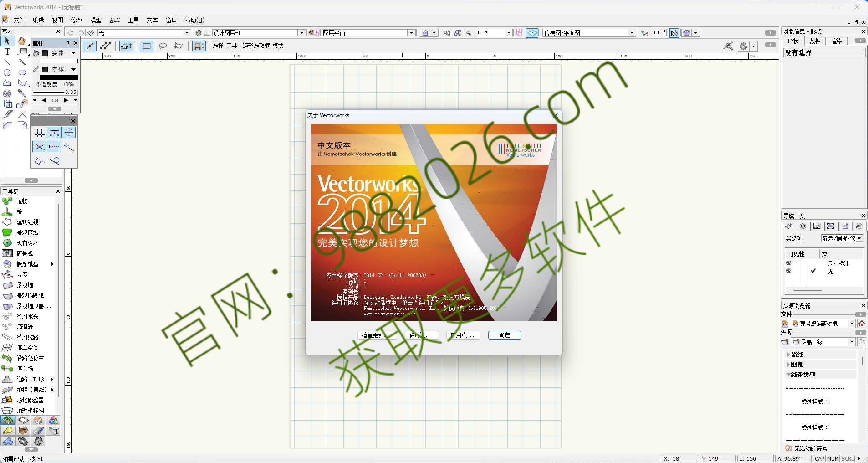Image resolution: width=868 pixels, height=463 pixels.
Task: Open the Sheet Layers tab icon in Navigation palette
Action: (817, 226)
